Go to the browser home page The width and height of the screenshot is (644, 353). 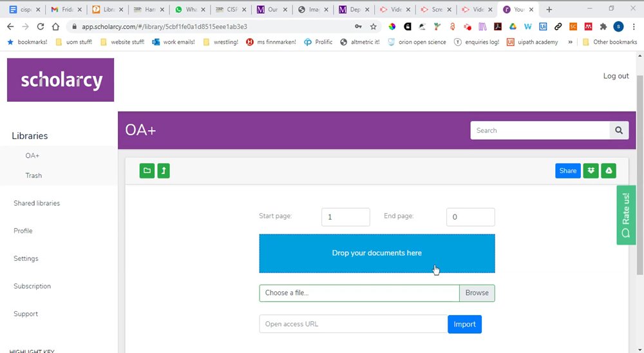point(55,26)
